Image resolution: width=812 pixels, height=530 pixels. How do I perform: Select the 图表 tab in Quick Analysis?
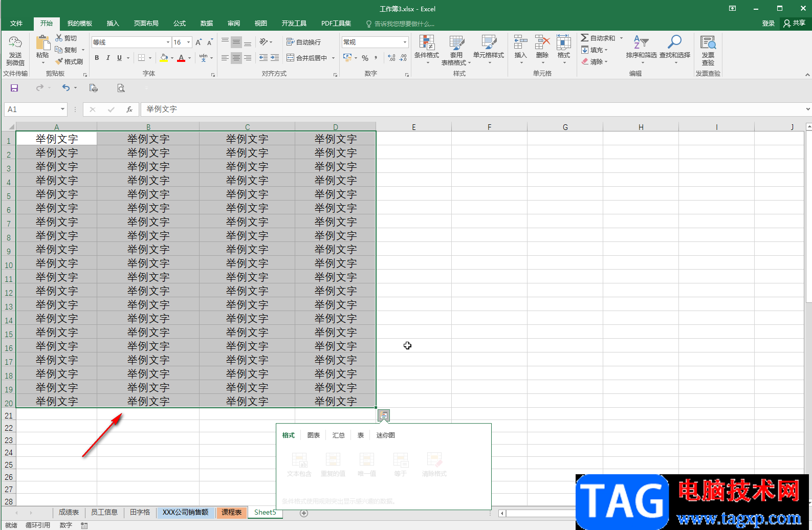point(314,435)
